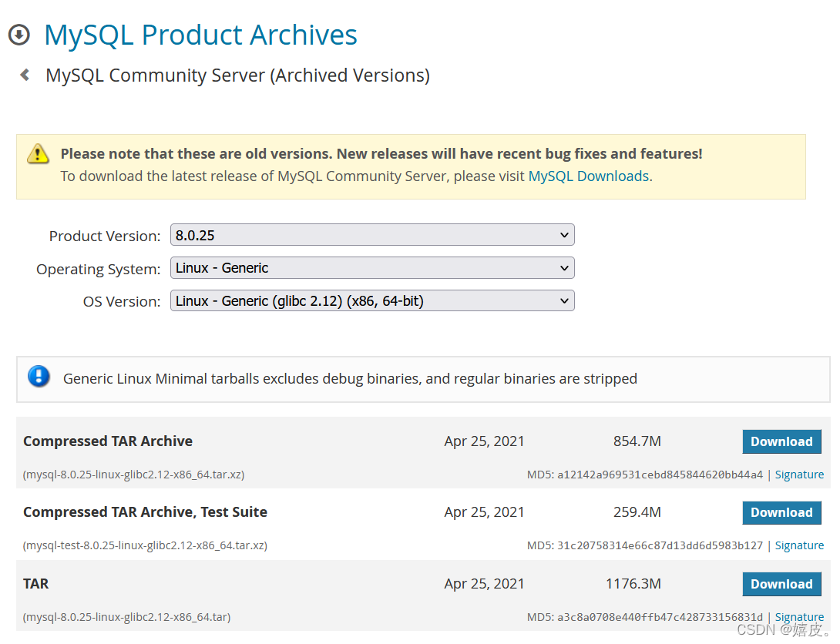Click the Product Version label
Image resolution: width=840 pixels, height=644 pixels.
(105, 236)
